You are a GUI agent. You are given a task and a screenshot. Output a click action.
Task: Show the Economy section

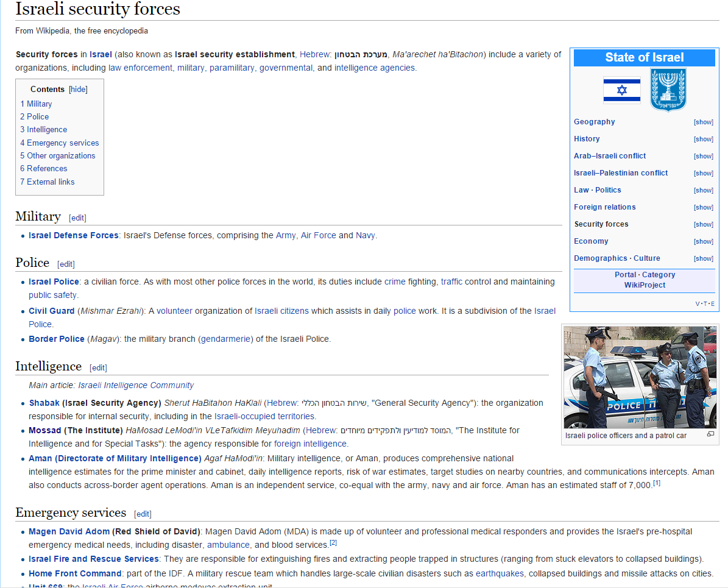[704, 241]
